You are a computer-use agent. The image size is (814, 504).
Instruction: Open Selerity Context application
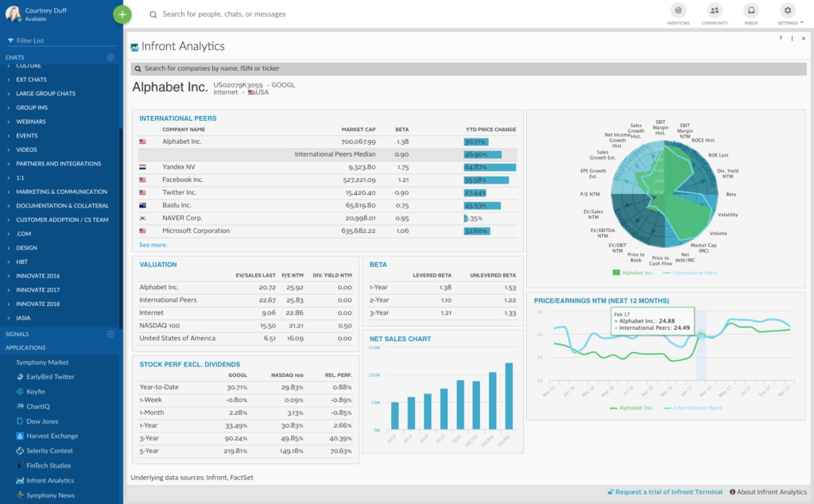point(49,451)
